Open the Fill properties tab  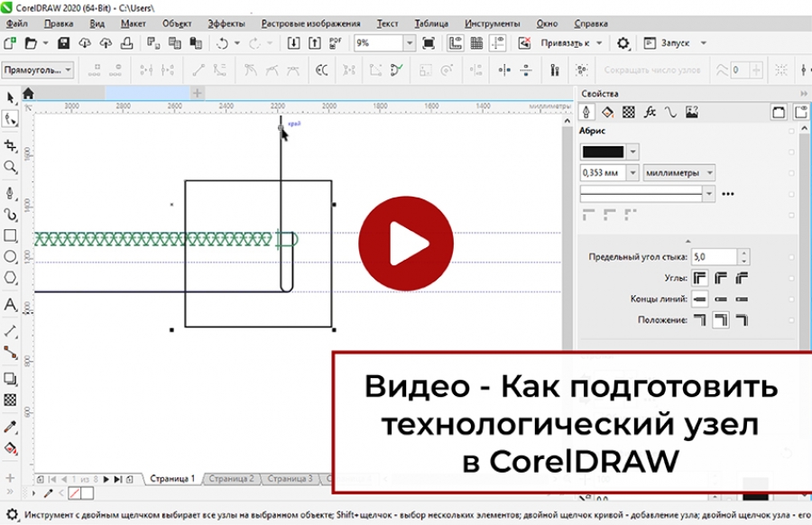click(x=607, y=112)
